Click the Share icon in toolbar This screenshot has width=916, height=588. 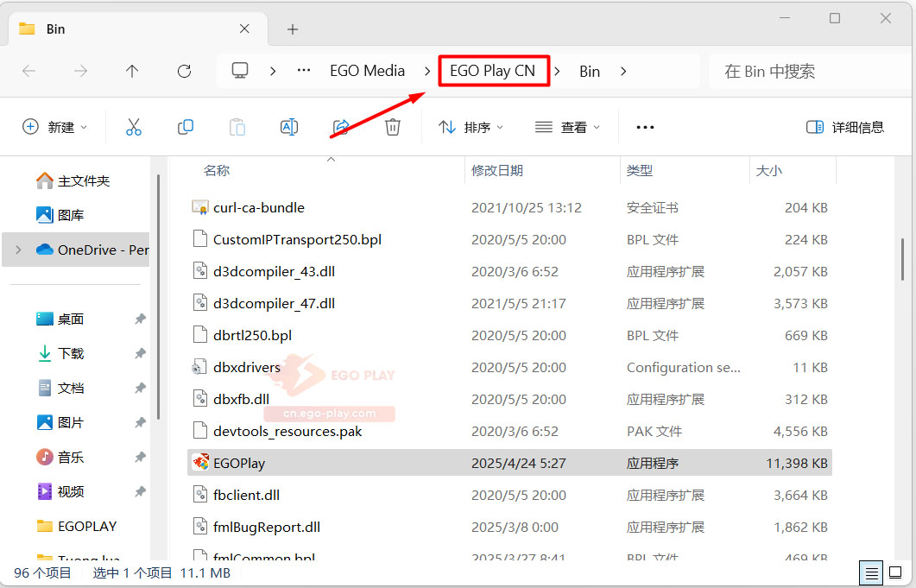tap(340, 127)
